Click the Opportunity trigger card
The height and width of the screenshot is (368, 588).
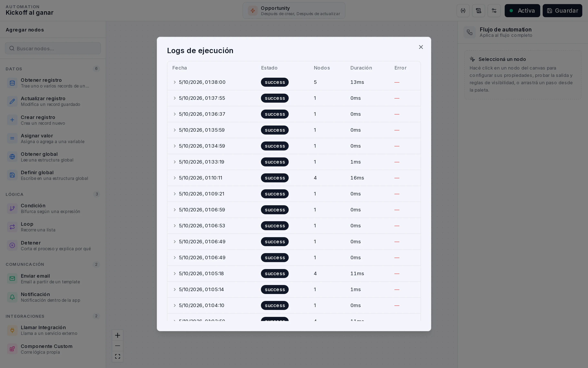tap(294, 11)
